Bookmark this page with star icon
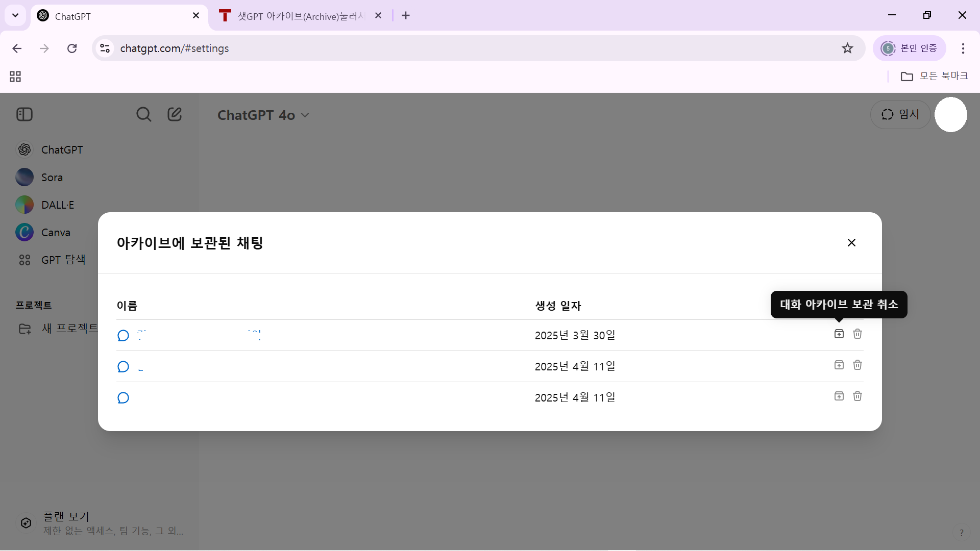 (847, 48)
